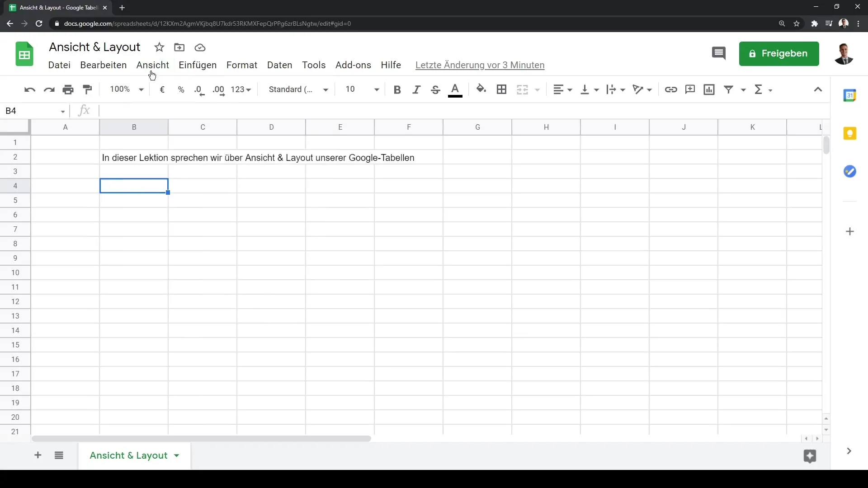Open Google Sheets home logo

click(x=24, y=54)
